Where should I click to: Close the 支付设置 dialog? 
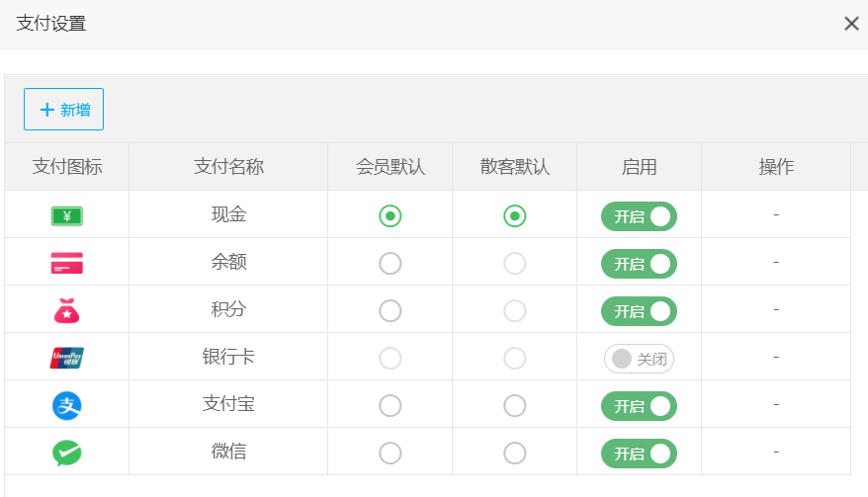(851, 24)
